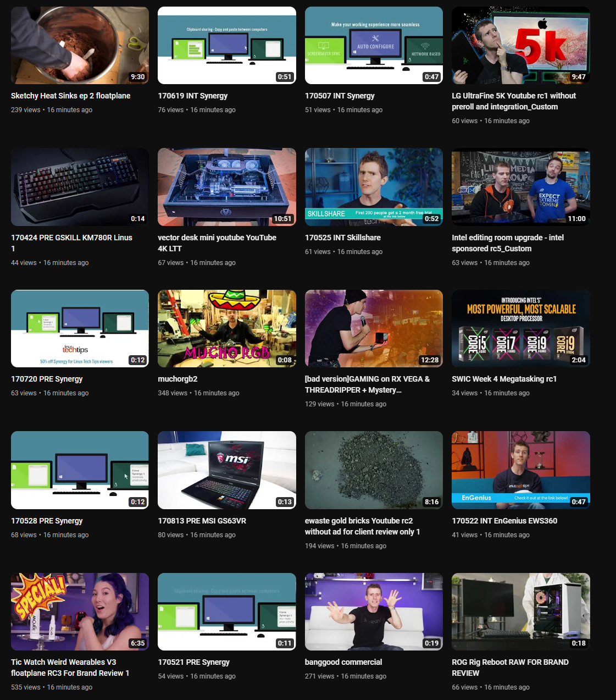Image resolution: width=616 pixels, height=700 pixels.
Task: Open the 170507 INT Synergy video thumbnail
Action: (x=374, y=45)
